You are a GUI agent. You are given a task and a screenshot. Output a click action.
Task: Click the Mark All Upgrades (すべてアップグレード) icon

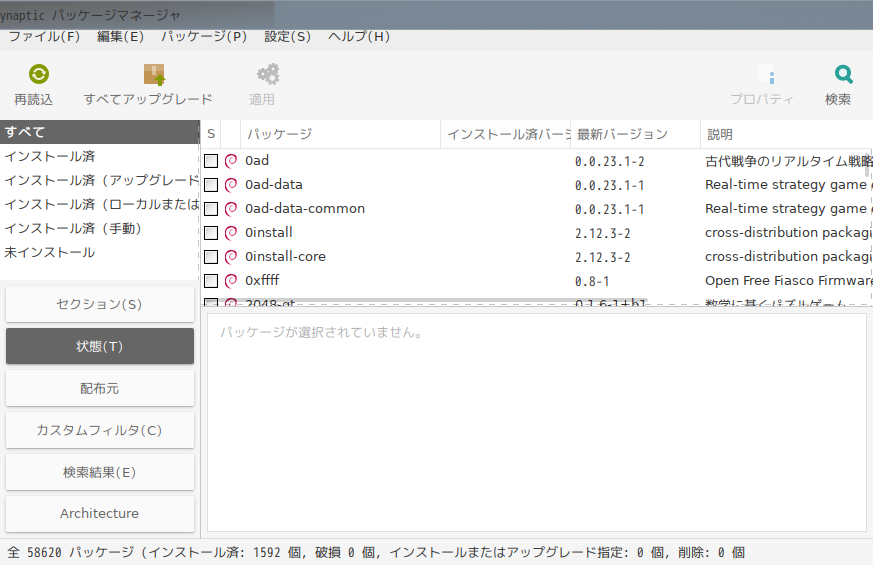pos(154,74)
